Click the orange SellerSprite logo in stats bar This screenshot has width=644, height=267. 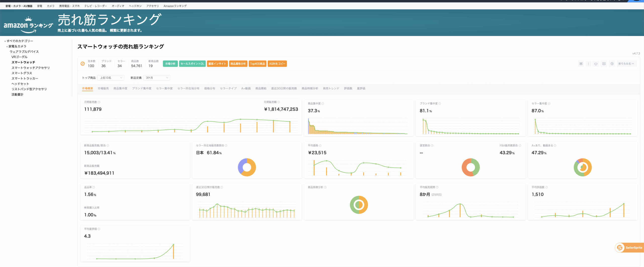coord(83,64)
